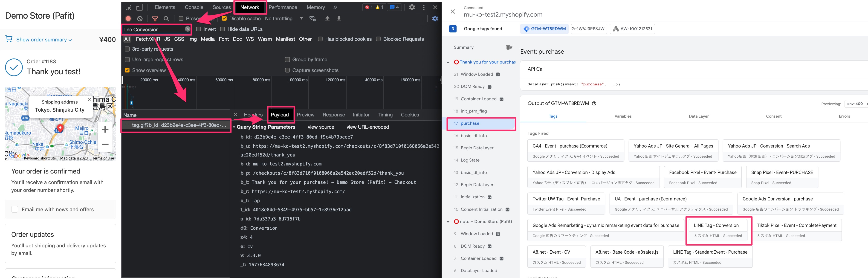868x278 pixels.
Task: Open blue Network settings gear
Action: pyautogui.click(x=435, y=19)
